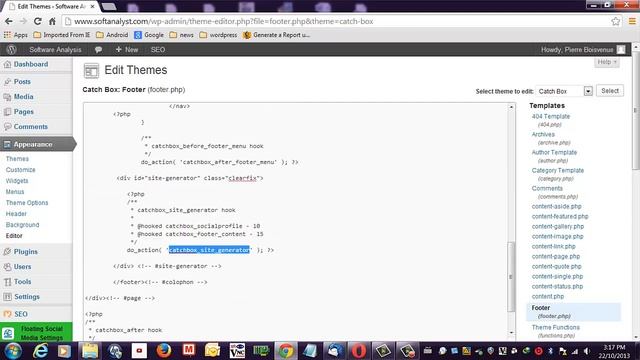Click the Select theme button
This screenshot has width=640, height=360.
[610, 91]
